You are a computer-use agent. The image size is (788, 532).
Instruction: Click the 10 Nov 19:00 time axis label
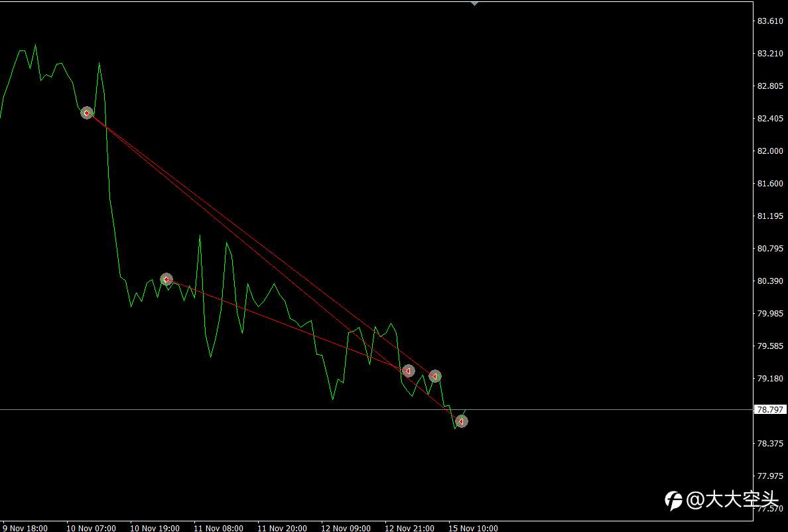[155, 528]
